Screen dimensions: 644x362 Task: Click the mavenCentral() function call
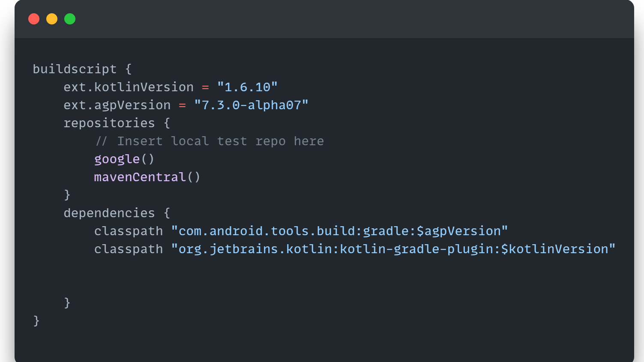(147, 177)
